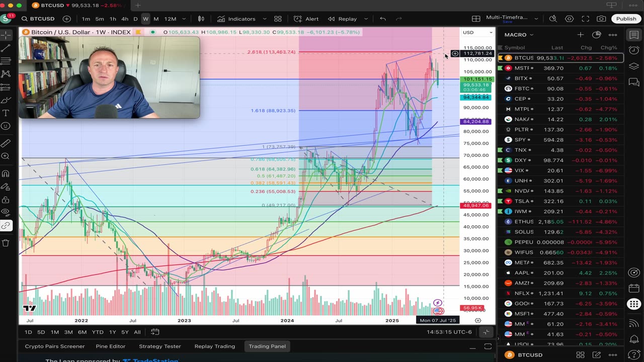Image resolution: width=644 pixels, height=362 pixels.
Task: Toggle magnet mode in left toolbar
Action: [x=6, y=174]
